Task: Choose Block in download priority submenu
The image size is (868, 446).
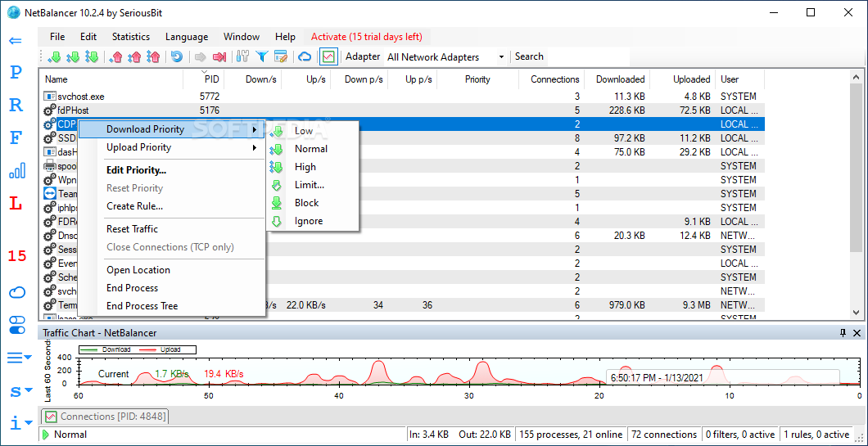Action: [x=314, y=203]
